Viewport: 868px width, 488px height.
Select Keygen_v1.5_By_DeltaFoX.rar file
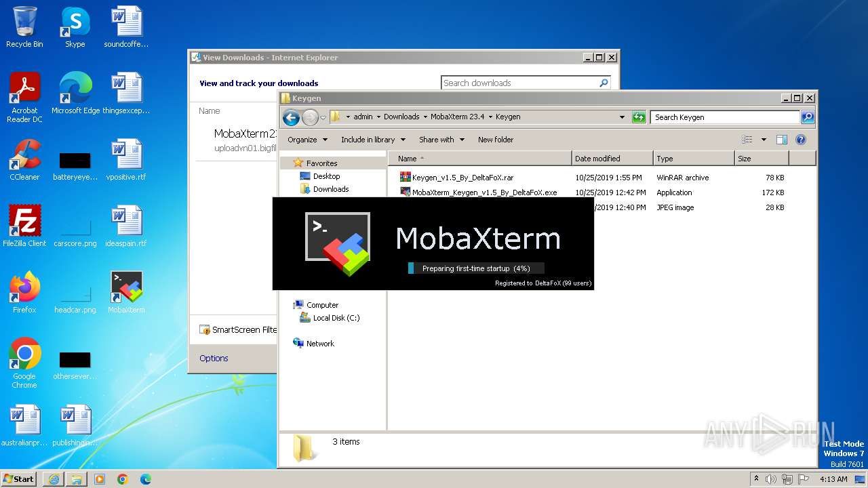click(x=462, y=178)
